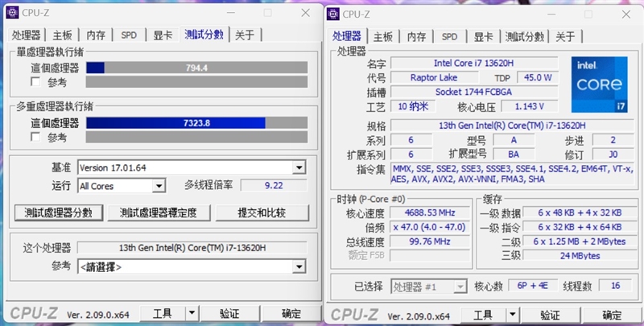Screen dimensions: 644x326
Task: Click 验证 button in left window
Action: pyautogui.click(x=230, y=314)
